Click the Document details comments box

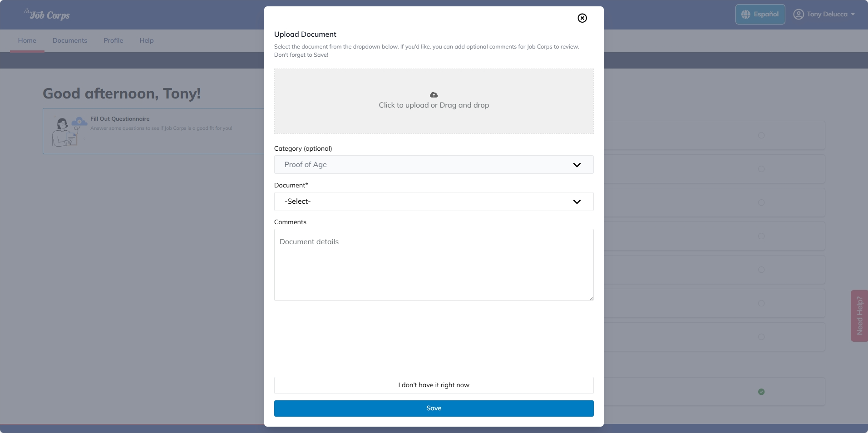434,265
